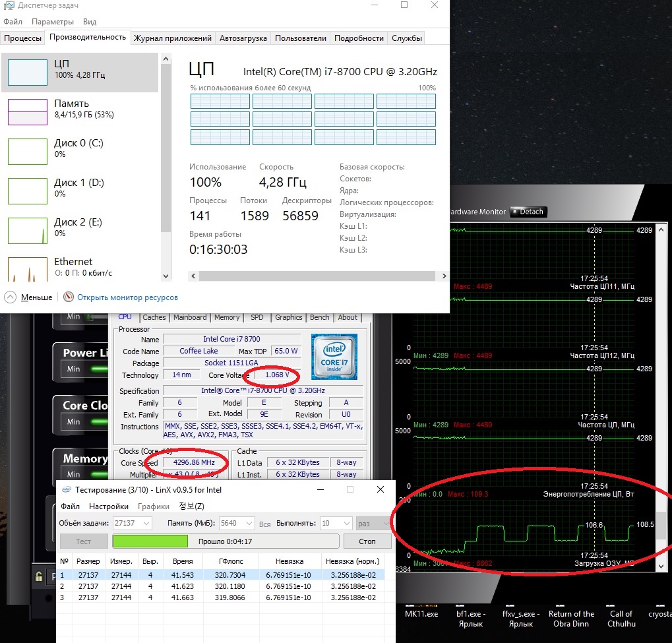Switch to CPU-Z Mainboard tab
This screenshot has height=643, width=672.
coord(190,318)
